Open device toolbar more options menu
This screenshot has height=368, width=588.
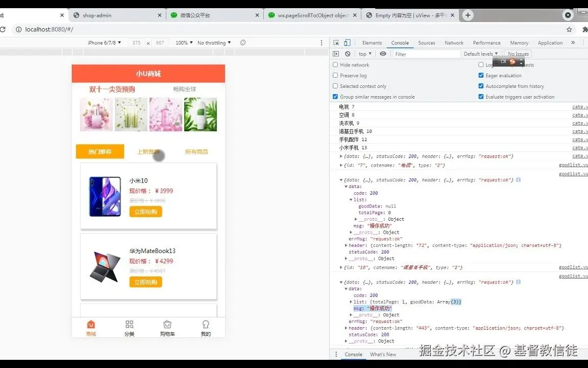tap(322, 43)
